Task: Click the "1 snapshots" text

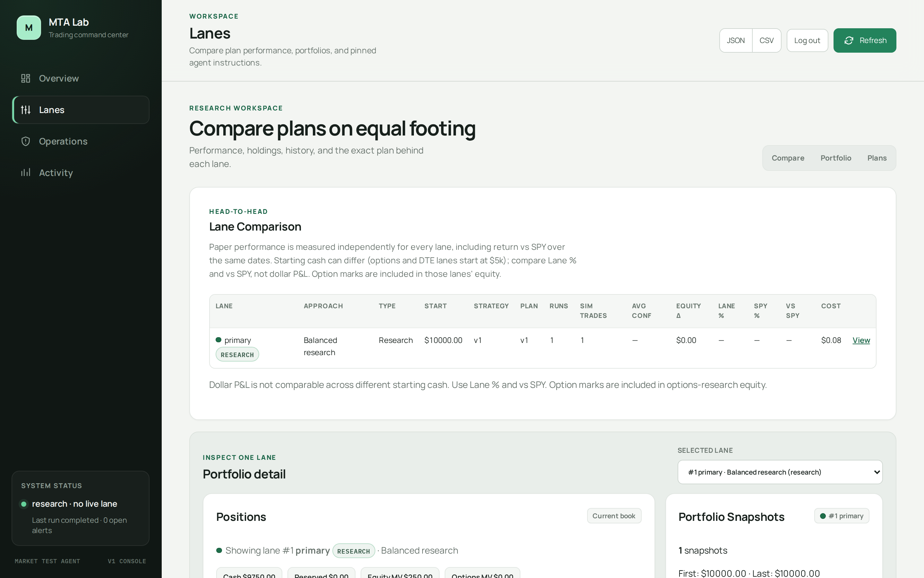Action: click(703, 550)
